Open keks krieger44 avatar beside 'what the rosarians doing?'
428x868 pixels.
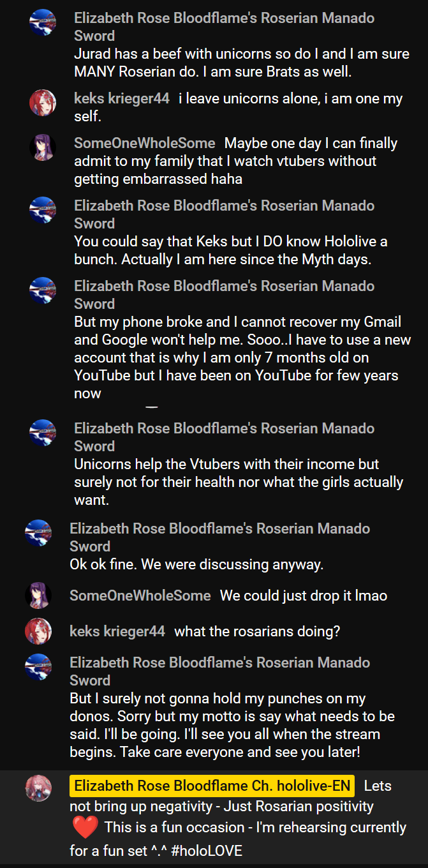(38, 631)
